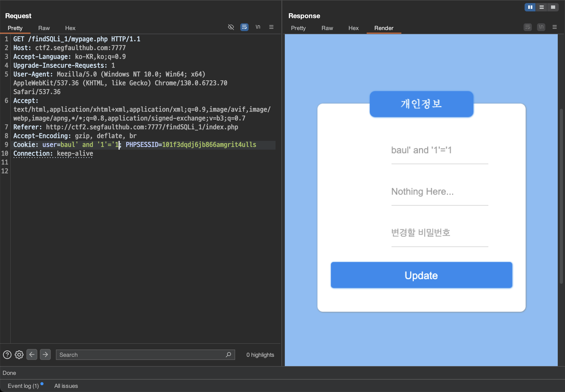Open the search settings gear icon
The height and width of the screenshot is (392, 565).
[x=19, y=355]
